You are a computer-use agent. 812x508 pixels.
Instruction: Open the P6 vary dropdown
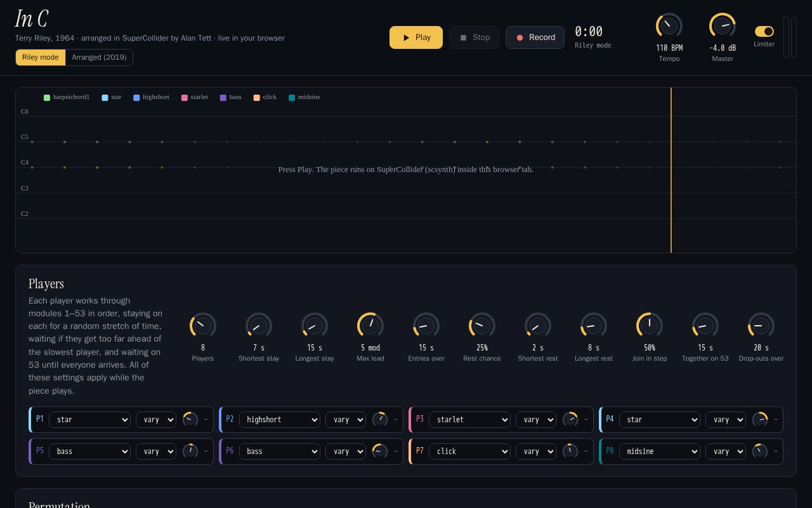pos(346,451)
